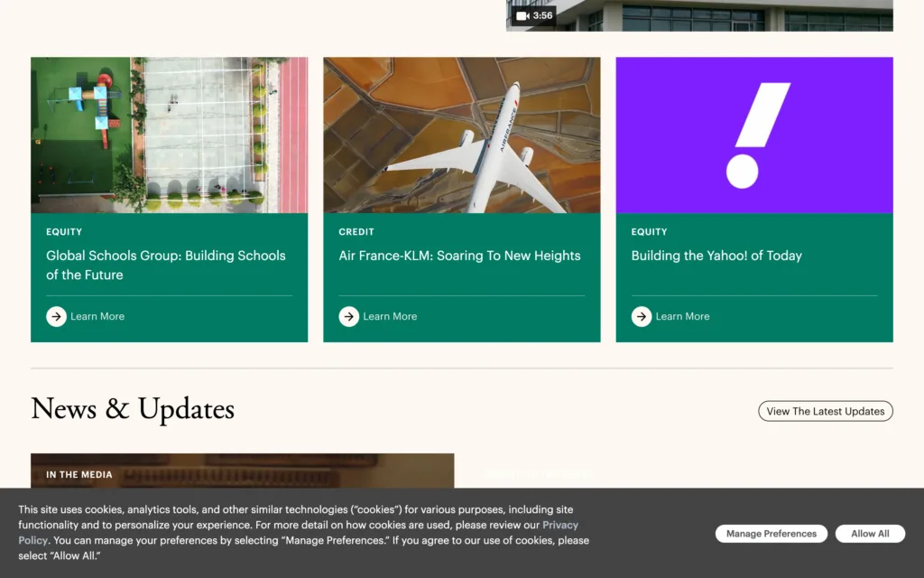This screenshot has width=924, height=578.
Task: Open the Privacy Policy link
Action: click(x=559, y=525)
